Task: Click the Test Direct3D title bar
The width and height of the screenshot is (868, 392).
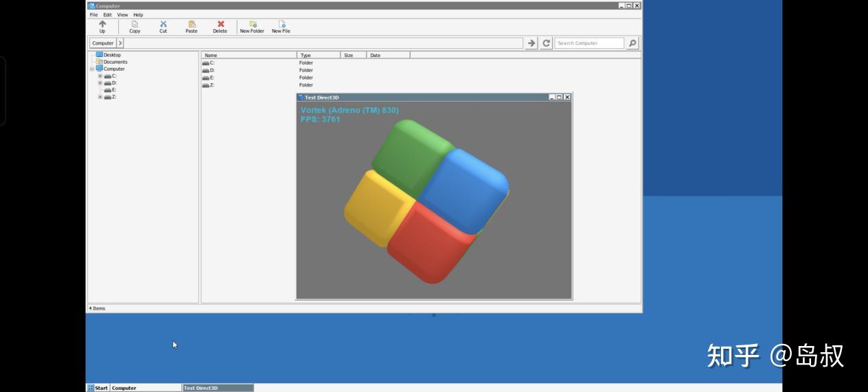Action: point(434,97)
